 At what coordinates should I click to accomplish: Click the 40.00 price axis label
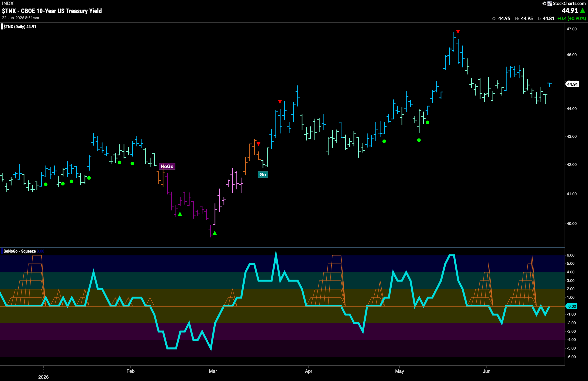[572, 223]
